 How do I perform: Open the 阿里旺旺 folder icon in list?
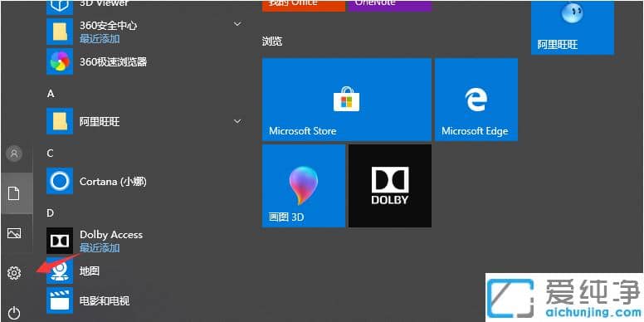click(x=60, y=121)
